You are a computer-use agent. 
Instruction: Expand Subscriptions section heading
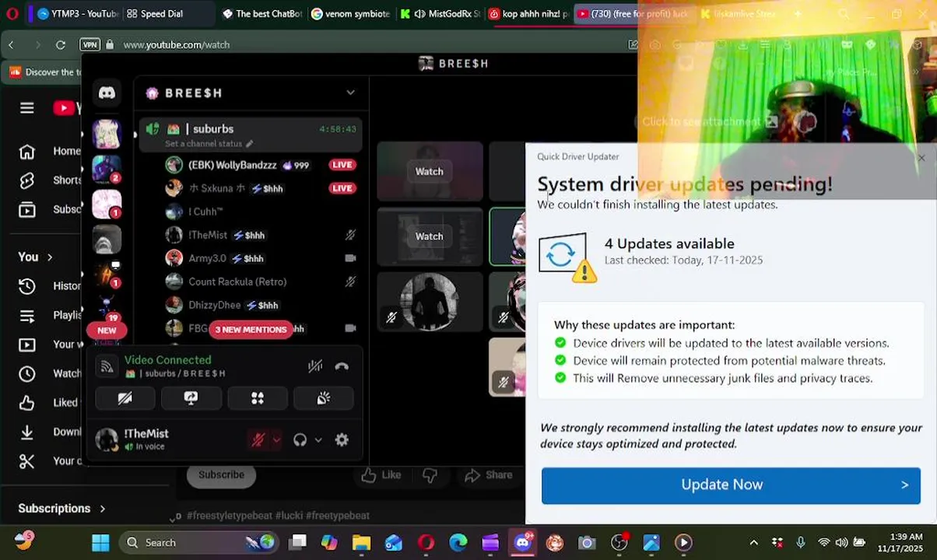[62, 509]
